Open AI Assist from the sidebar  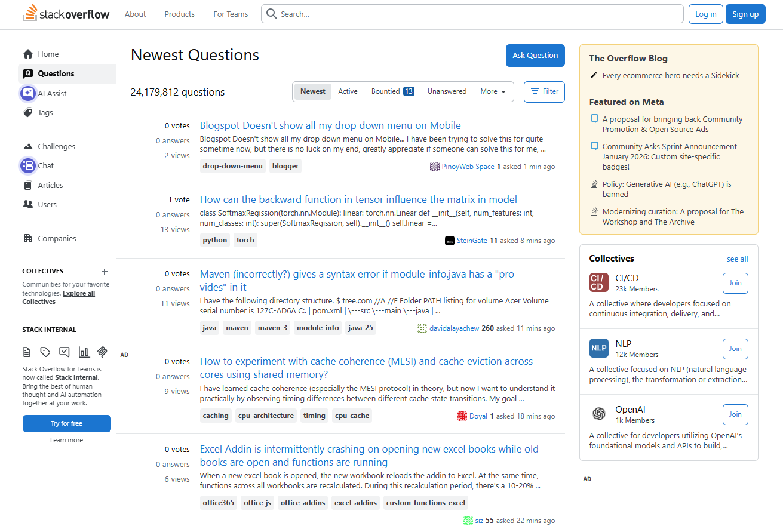(x=27, y=93)
